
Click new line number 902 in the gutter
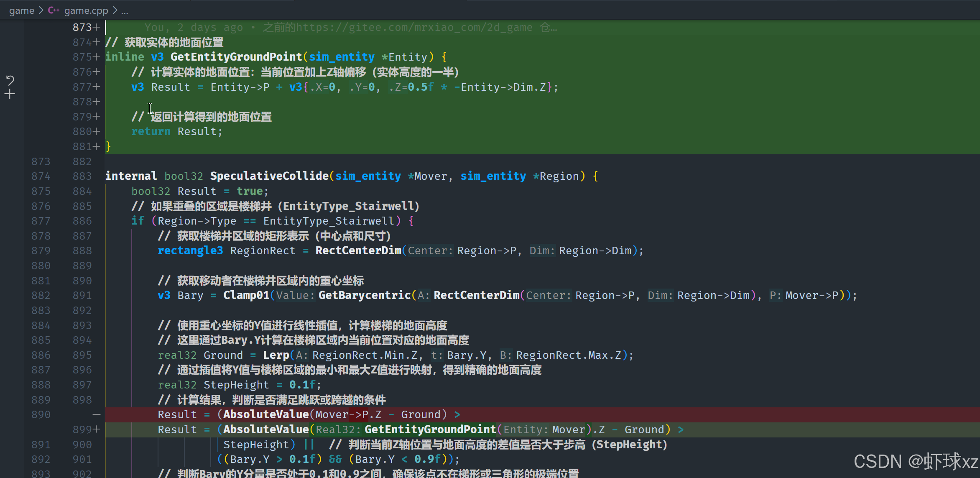click(82, 474)
